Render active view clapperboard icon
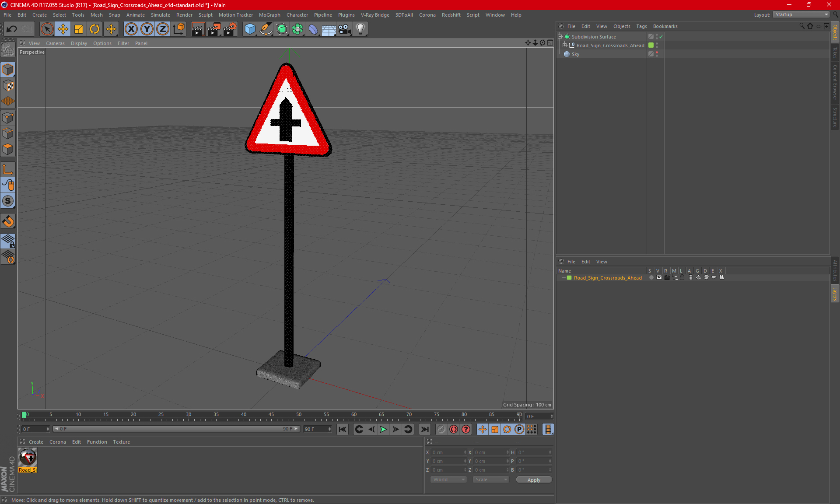 (x=198, y=29)
